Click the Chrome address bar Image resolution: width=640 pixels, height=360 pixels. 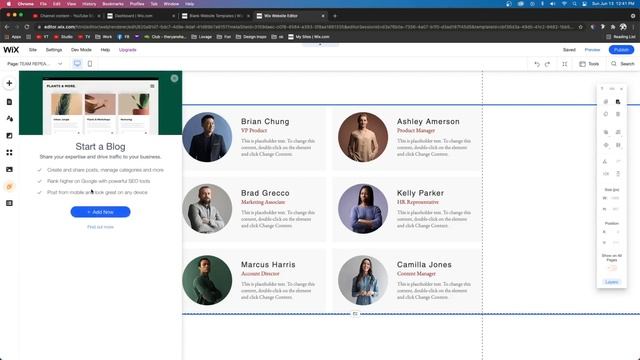(306, 27)
